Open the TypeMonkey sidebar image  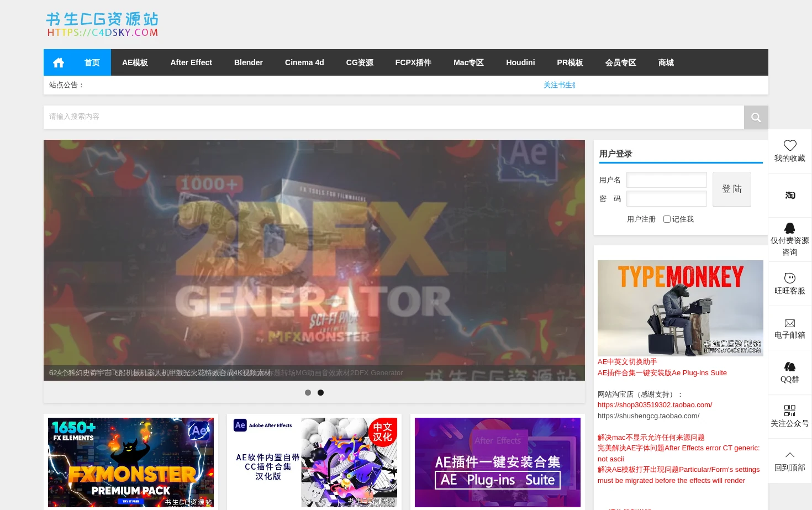click(681, 308)
